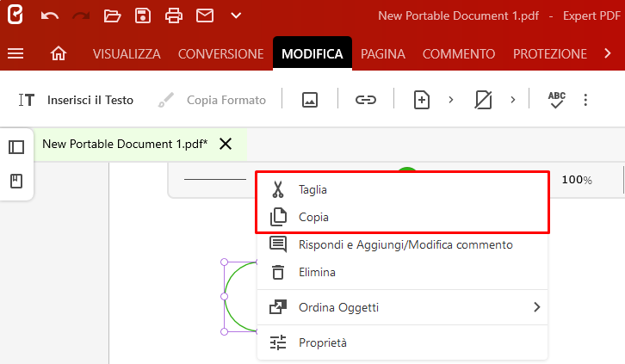Show more ribbon tabs with right chevron
Screen dimensions: 625x364
[x=608, y=53]
